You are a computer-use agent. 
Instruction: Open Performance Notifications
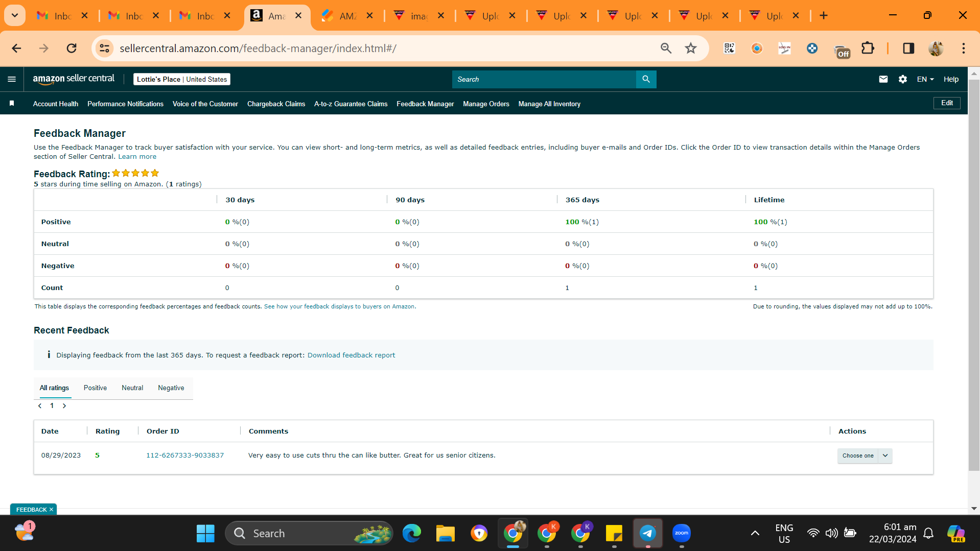125,104
